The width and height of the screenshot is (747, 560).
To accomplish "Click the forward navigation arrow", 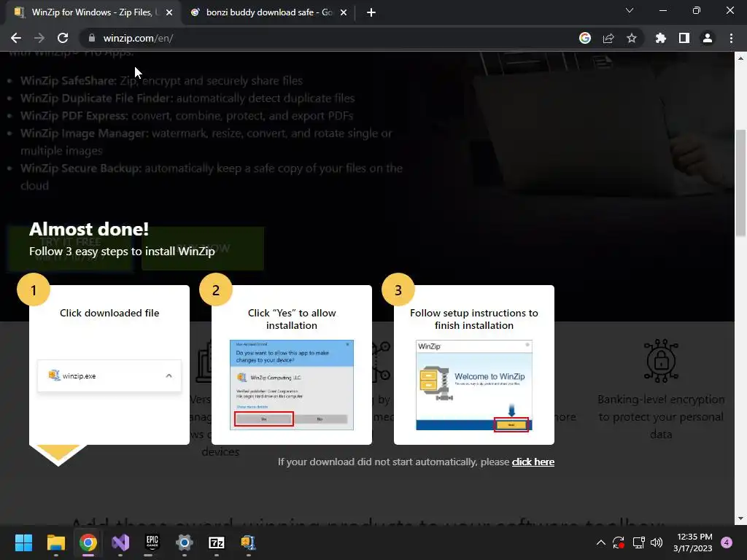I will (x=39, y=38).
